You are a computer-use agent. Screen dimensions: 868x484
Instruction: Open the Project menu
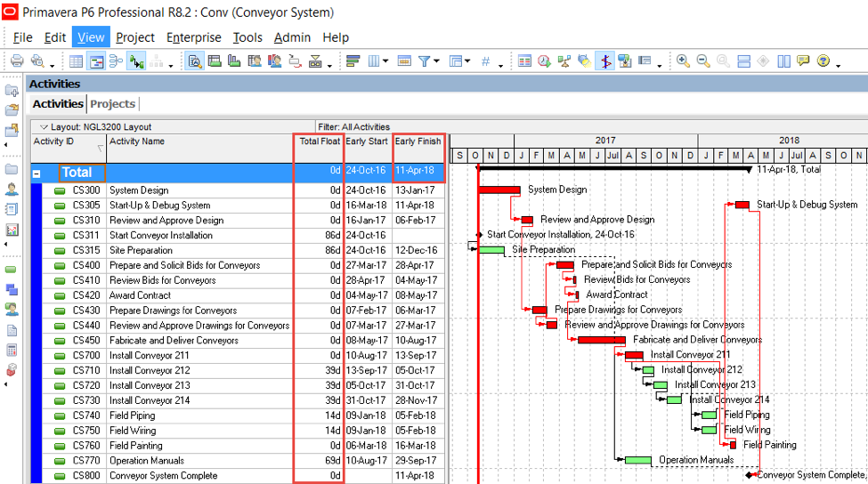pyautogui.click(x=135, y=37)
